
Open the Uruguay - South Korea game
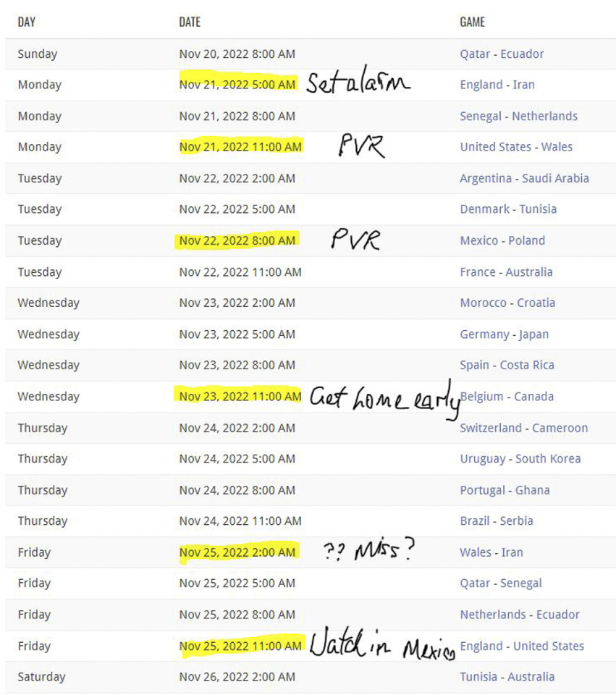[520, 459]
